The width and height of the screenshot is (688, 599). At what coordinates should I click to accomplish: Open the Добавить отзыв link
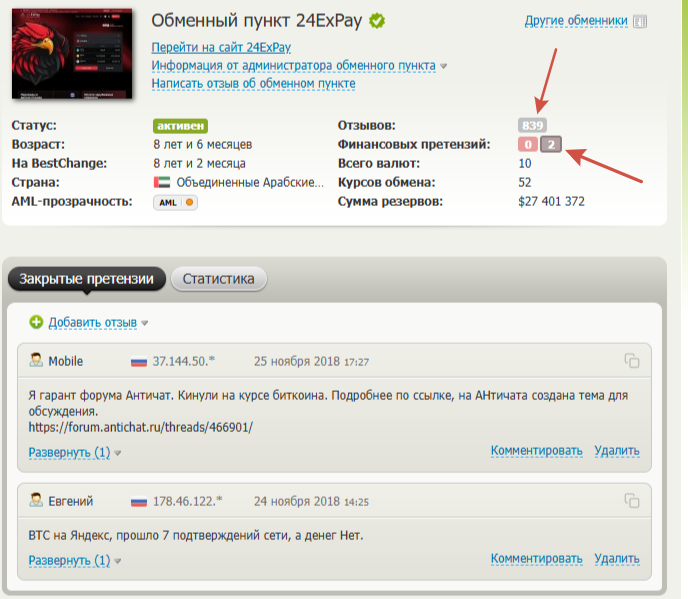point(93,323)
